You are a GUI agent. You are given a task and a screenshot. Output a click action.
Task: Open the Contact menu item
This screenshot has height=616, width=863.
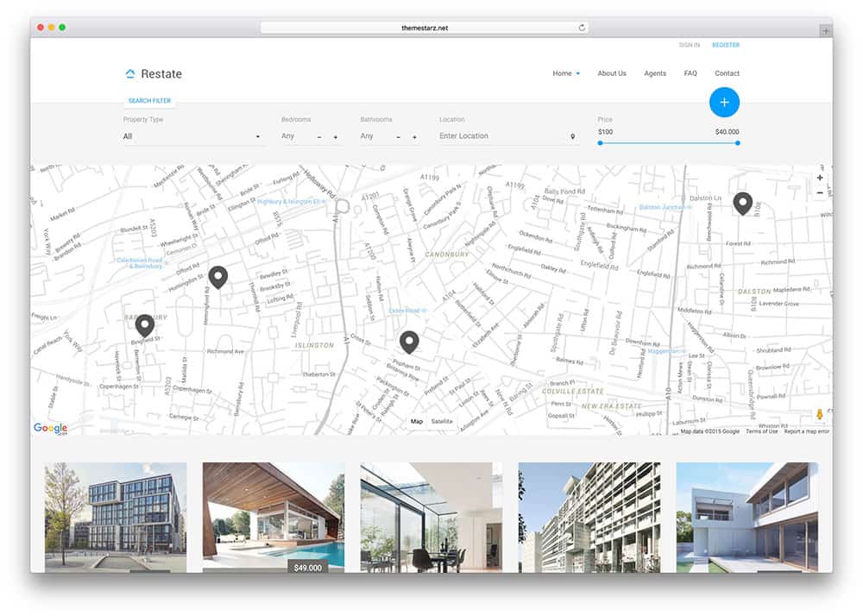[727, 73]
